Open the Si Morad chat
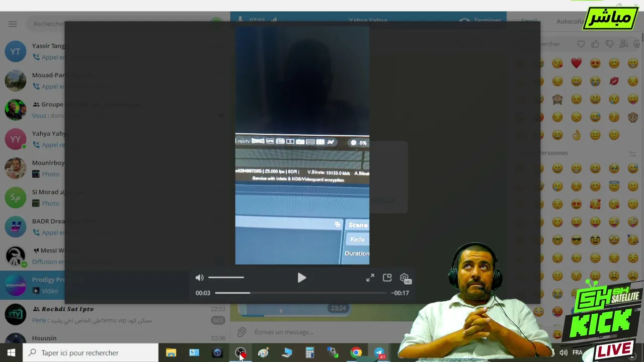The width and height of the screenshot is (644, 362). tap(115, 197)
